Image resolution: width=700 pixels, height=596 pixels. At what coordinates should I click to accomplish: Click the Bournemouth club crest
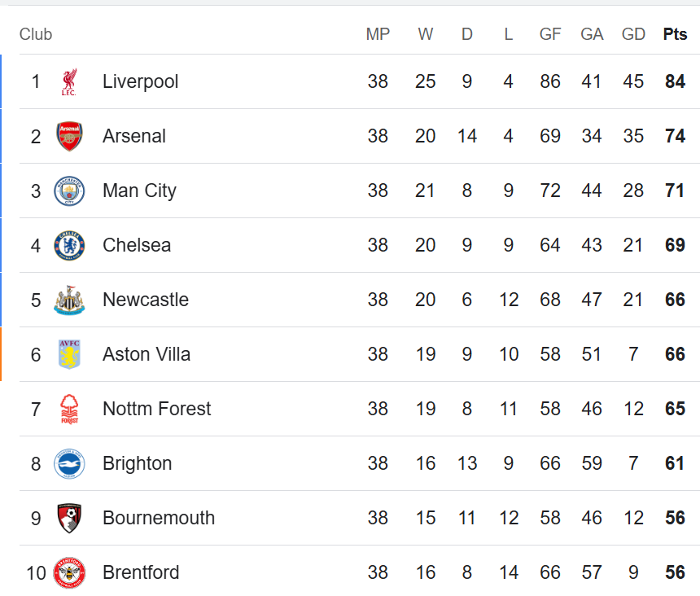coord(69,519)
